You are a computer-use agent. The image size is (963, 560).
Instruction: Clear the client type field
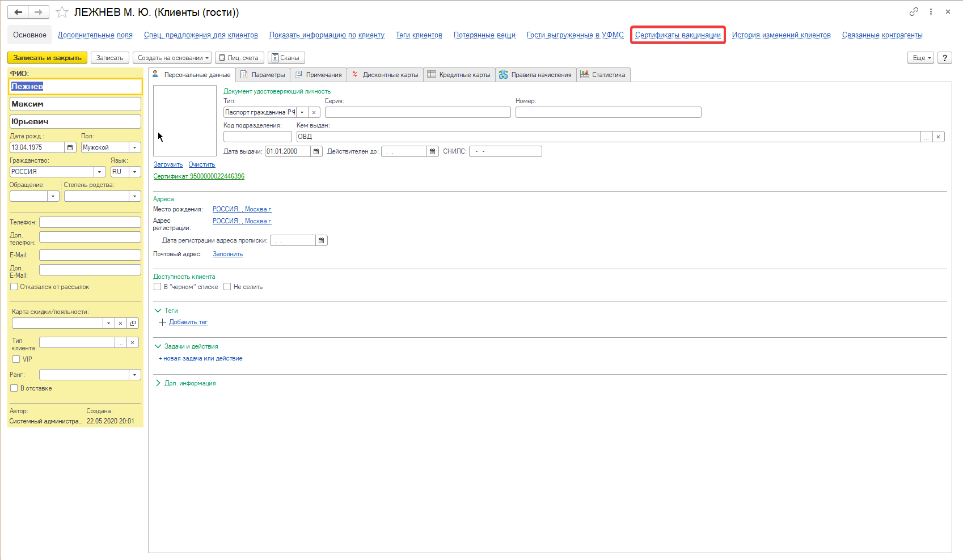(x=132, y=342)
